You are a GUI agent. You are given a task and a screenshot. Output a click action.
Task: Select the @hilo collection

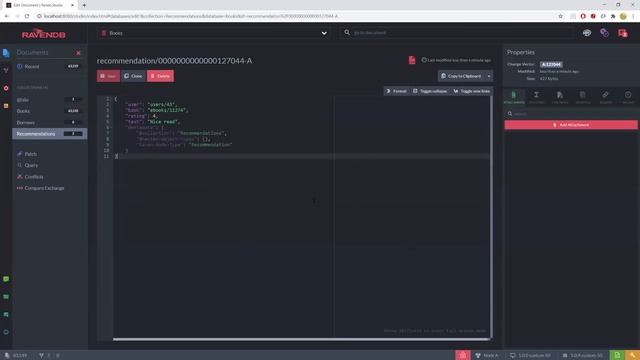pyautogui.click(x=49, y=100)
